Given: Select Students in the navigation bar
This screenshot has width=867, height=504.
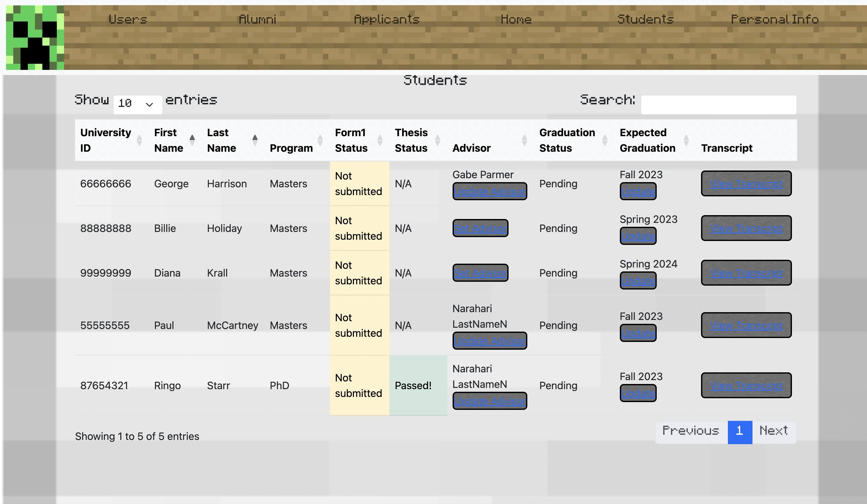Looking at the screenshot, I should 645,19.
